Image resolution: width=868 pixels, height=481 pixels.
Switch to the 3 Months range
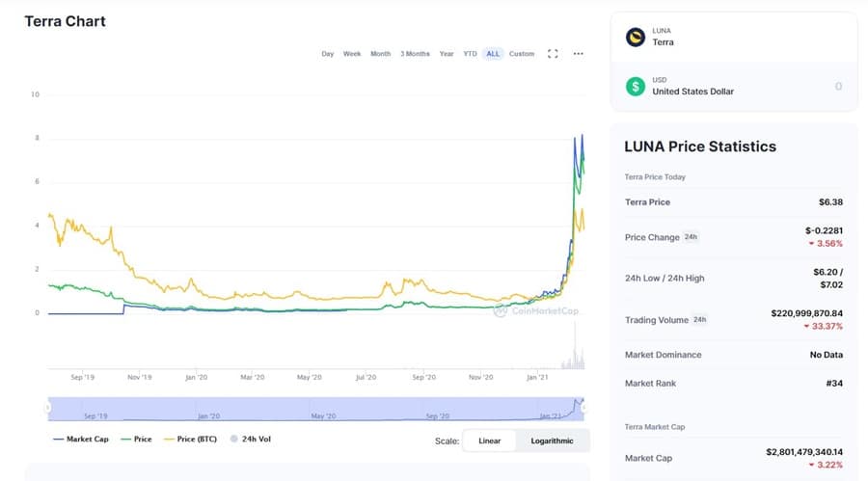click(x=415, y=54)
